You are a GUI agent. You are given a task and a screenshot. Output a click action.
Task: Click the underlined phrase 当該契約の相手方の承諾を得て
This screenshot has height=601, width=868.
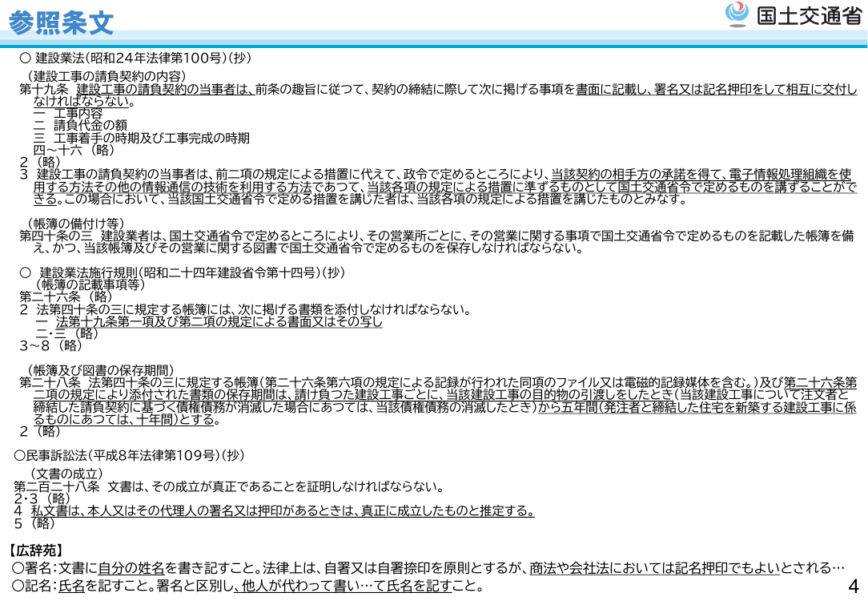coord(637,175)
